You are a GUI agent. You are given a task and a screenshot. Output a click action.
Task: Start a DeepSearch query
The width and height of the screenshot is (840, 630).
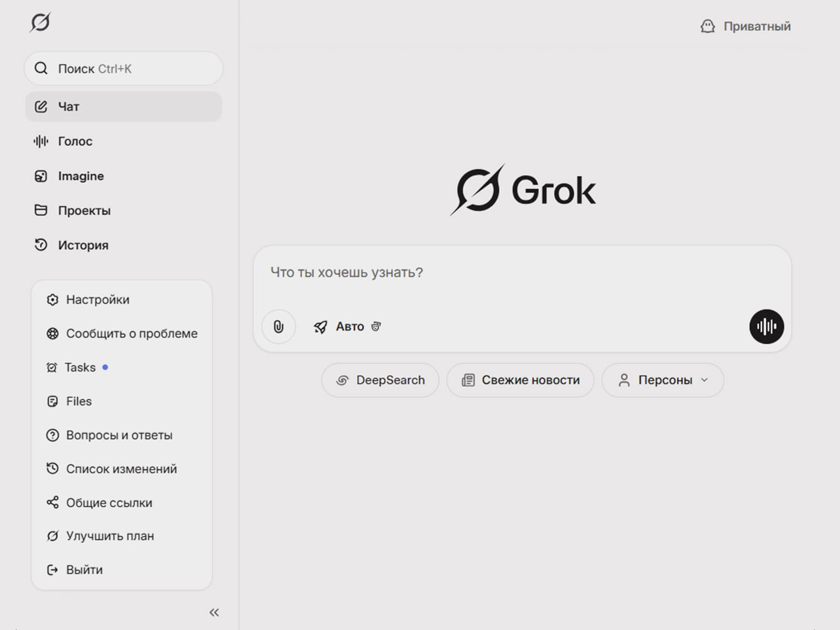point(380,380)
